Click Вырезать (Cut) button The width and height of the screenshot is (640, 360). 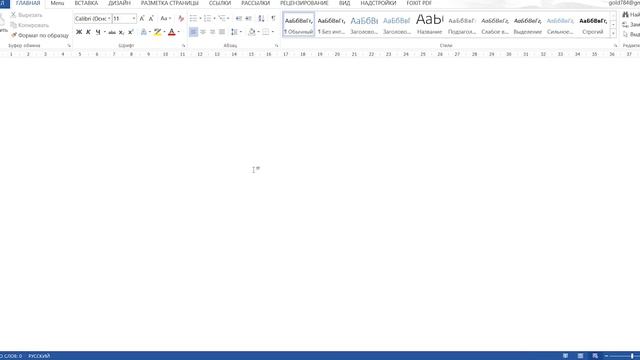(x=27, y=15)
